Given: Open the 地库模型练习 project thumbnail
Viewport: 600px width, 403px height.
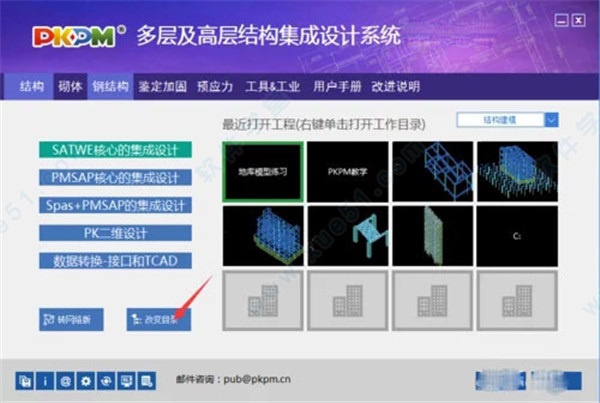Looking at the screenshot, I should pyautogui.click(x=261, y=170).
